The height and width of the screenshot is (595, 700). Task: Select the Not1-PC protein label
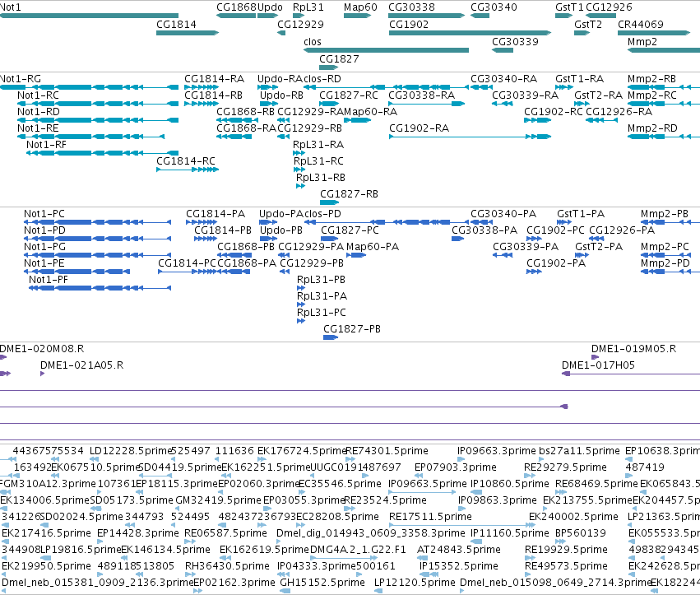click(44, 214)
